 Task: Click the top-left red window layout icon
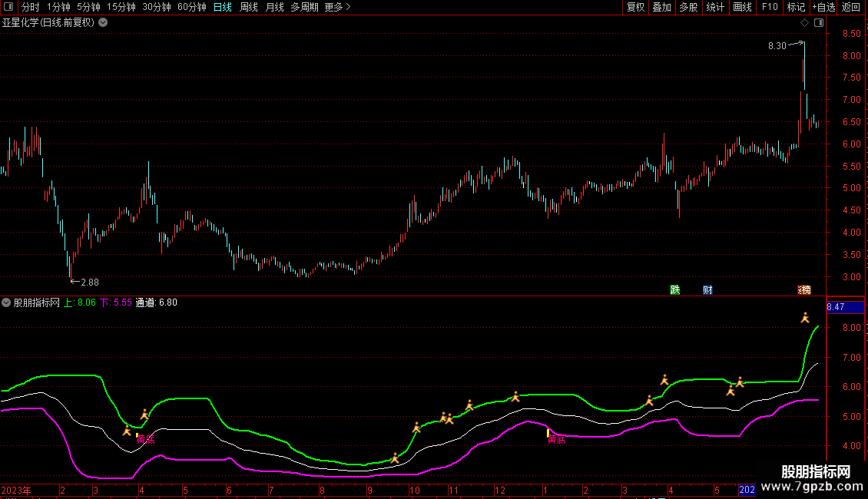tap(9, 7)
